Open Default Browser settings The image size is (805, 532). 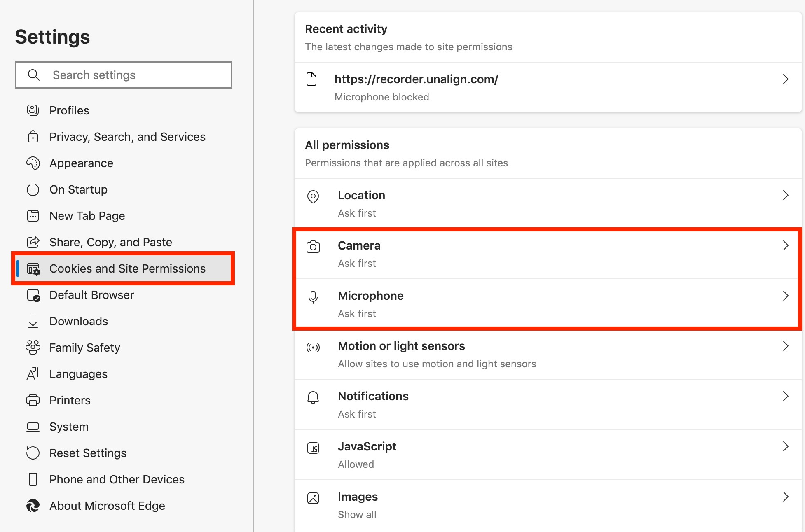(x=124, y=295)
